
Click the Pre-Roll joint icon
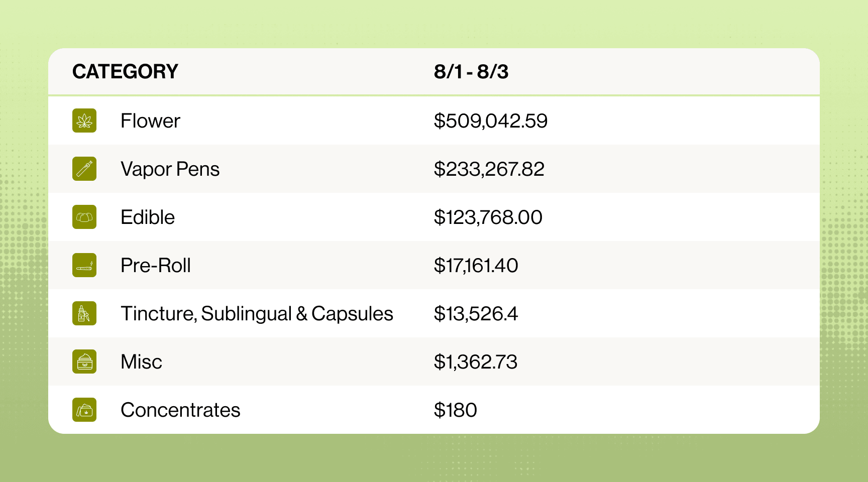84,266
